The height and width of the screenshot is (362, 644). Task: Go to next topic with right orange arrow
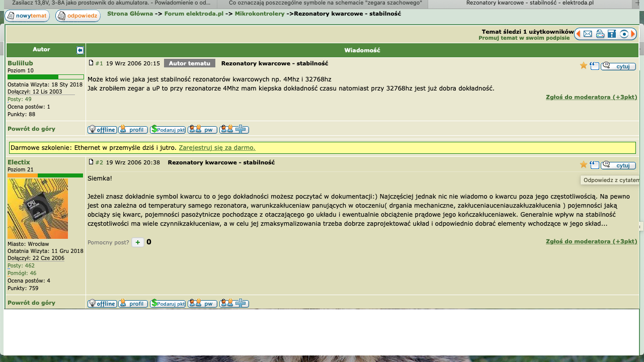(633, 34)
